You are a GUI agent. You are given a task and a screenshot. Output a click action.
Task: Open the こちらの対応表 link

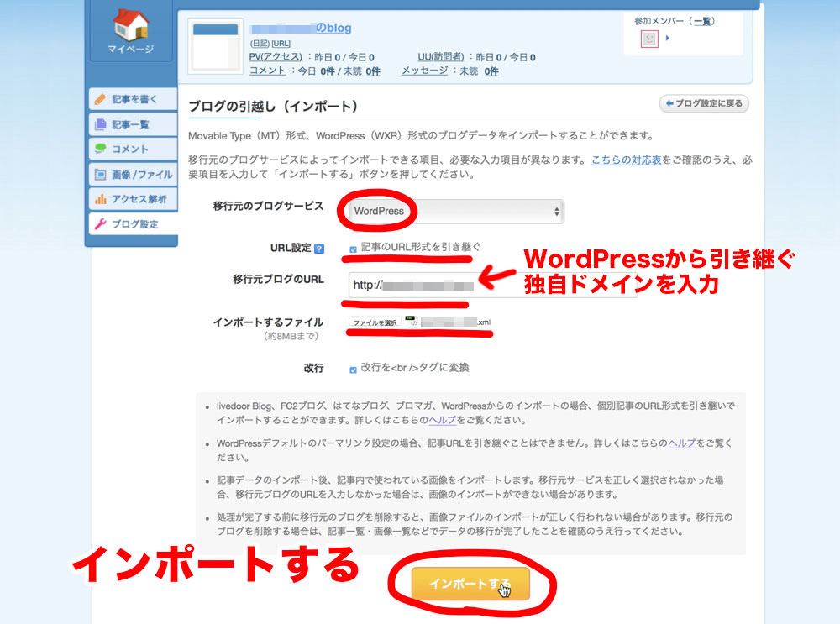pyautogui.click(x=626, y=160)
